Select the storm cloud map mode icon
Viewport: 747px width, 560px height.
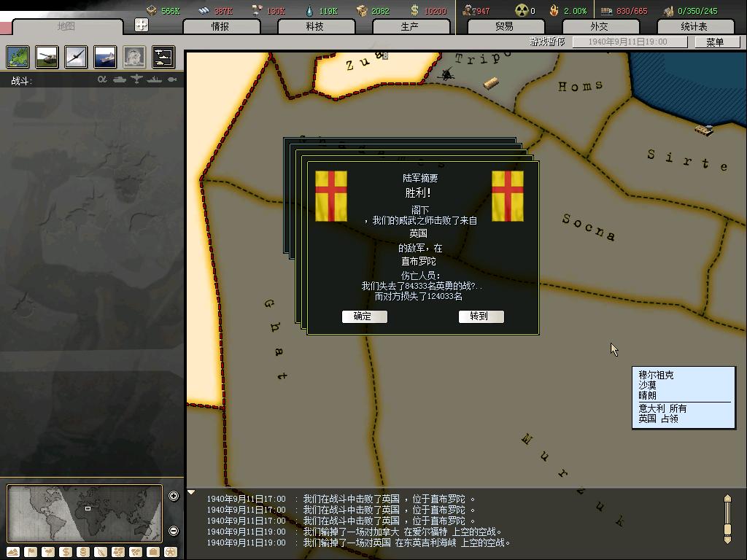click(x=48, y=552)
